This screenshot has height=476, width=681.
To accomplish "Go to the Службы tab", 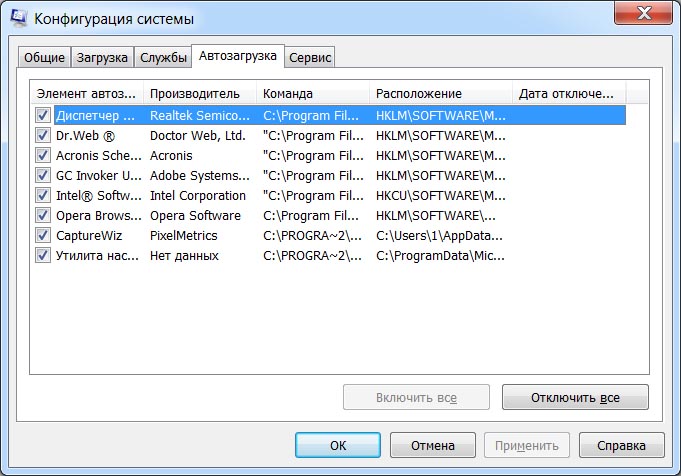I will pos(163,58).
